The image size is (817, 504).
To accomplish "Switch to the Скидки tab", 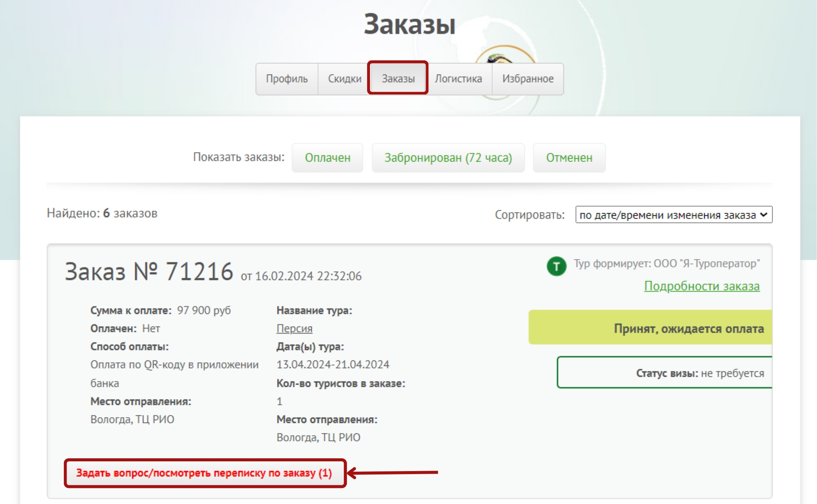I will coord(344,79).
